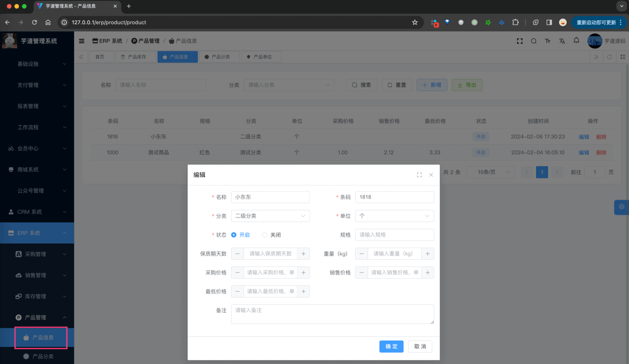629x364 pixels.
Task: Click the font size (Tt) icon
Action: (x=548, y=41)
